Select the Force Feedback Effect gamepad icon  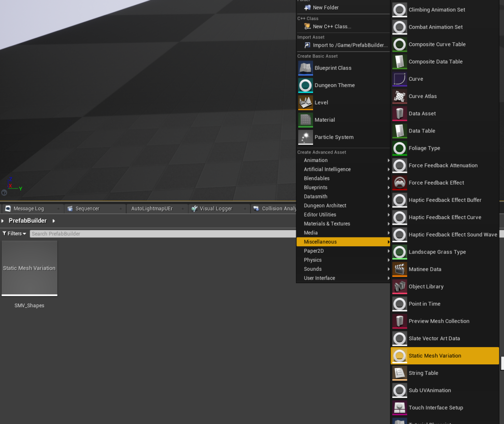point(400,183)
